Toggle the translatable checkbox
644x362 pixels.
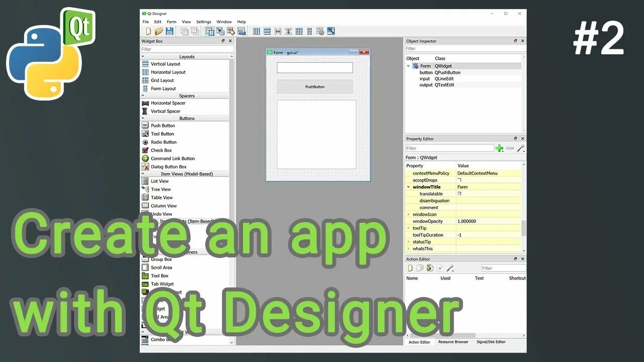pos(459,194)
